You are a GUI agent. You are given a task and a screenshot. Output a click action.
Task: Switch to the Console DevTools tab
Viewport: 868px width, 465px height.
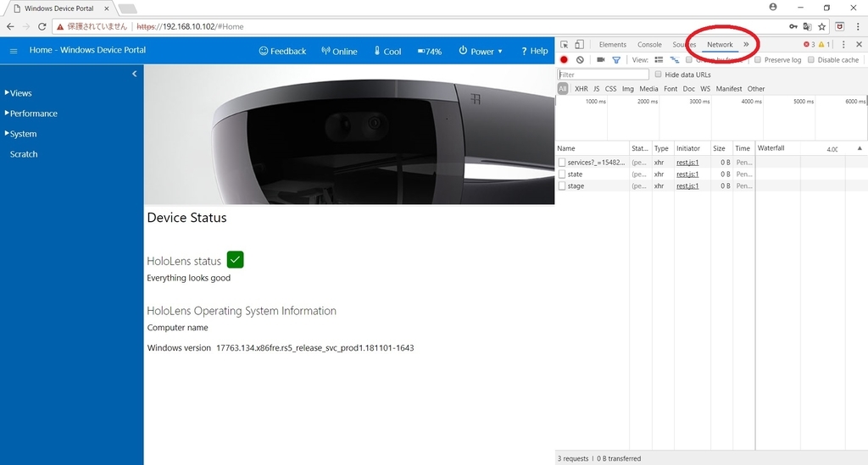click(649, 45)
